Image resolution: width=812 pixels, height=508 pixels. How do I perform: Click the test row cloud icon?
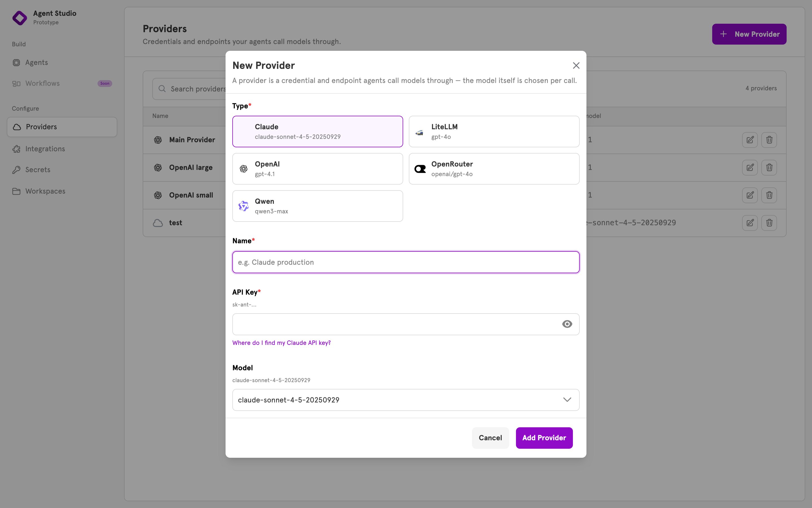click(158, 223)
